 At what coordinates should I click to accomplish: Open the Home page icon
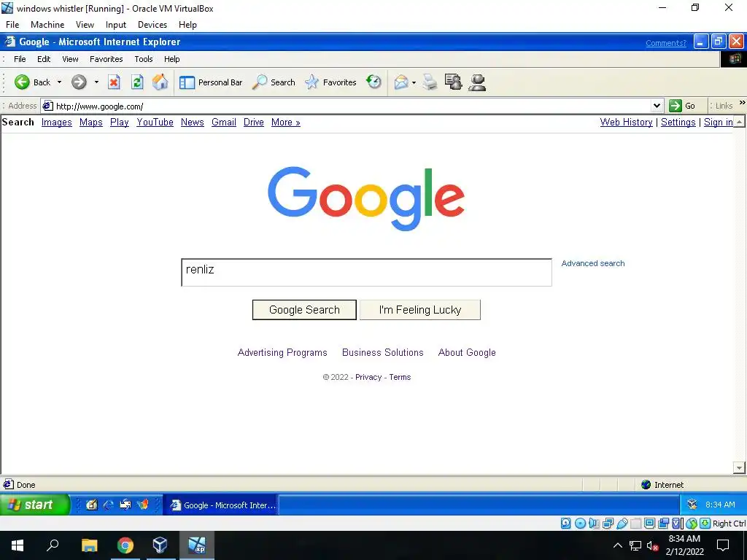[x=160, y=82]
